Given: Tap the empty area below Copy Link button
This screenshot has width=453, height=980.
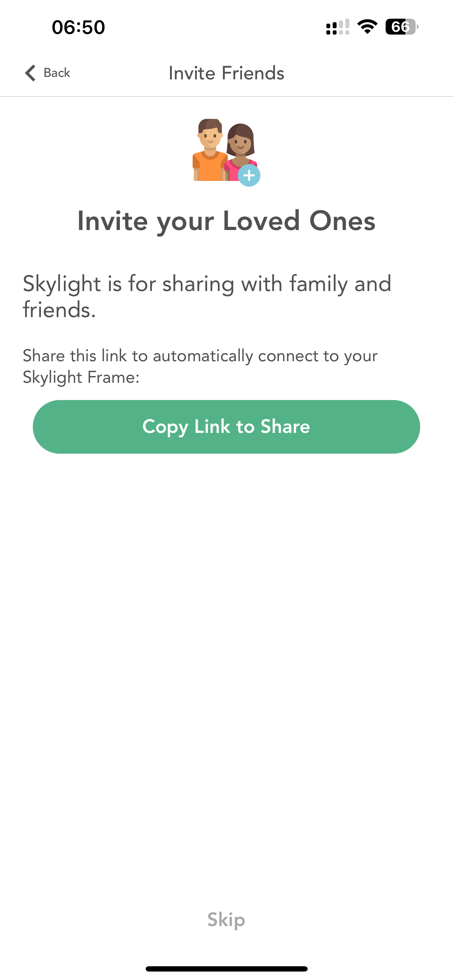Looking at the screenshot, I should point(226,647).
